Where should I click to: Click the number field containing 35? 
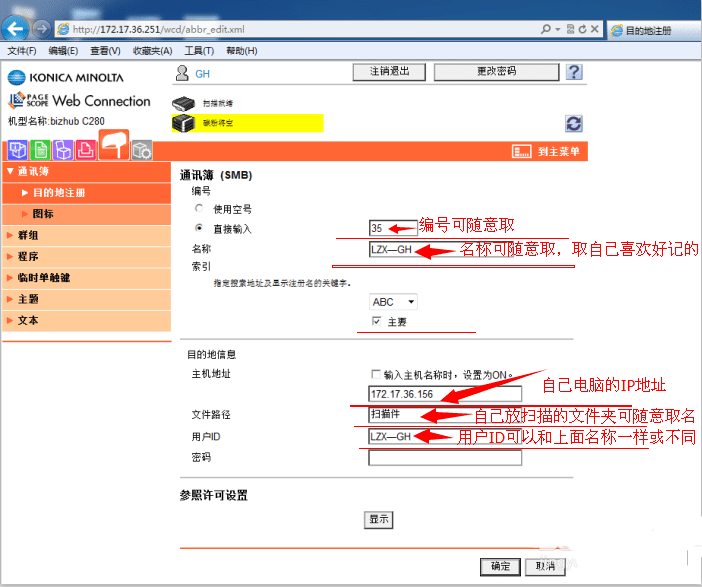(x=393, y=228)
